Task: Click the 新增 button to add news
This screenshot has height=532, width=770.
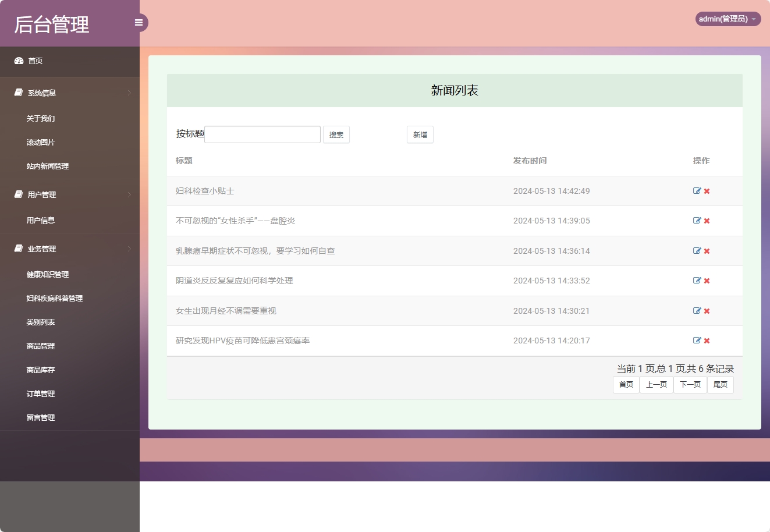Action: click(x=420, y=134)
